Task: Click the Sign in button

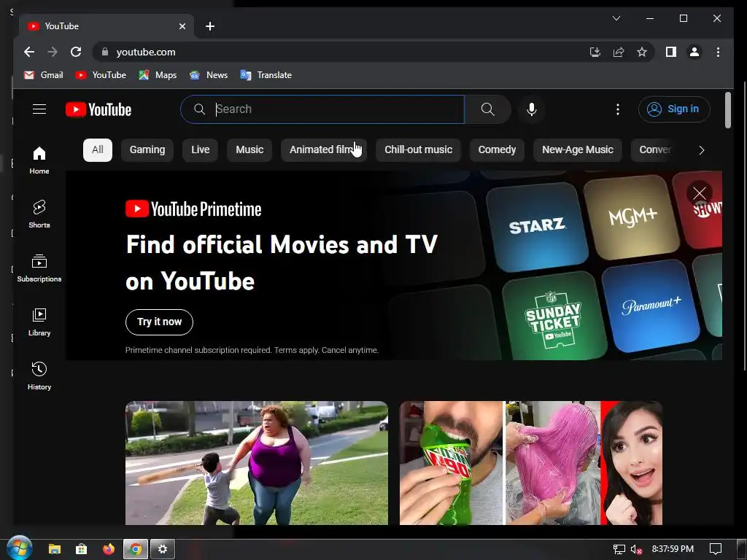Action: [674, 109]
